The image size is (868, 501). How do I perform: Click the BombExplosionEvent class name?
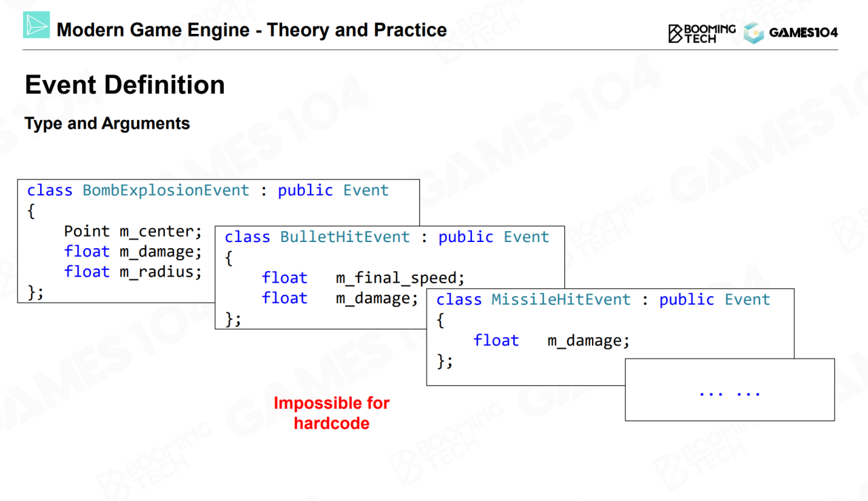(x=165, y=191)
